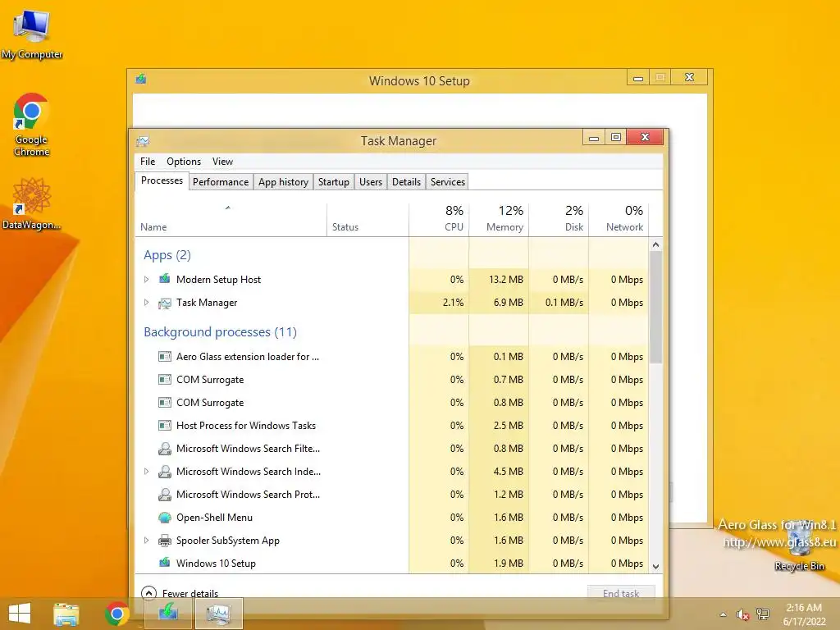Click Task Manager process row icon
The image size is (840, 630).
[x=164, y=303]
